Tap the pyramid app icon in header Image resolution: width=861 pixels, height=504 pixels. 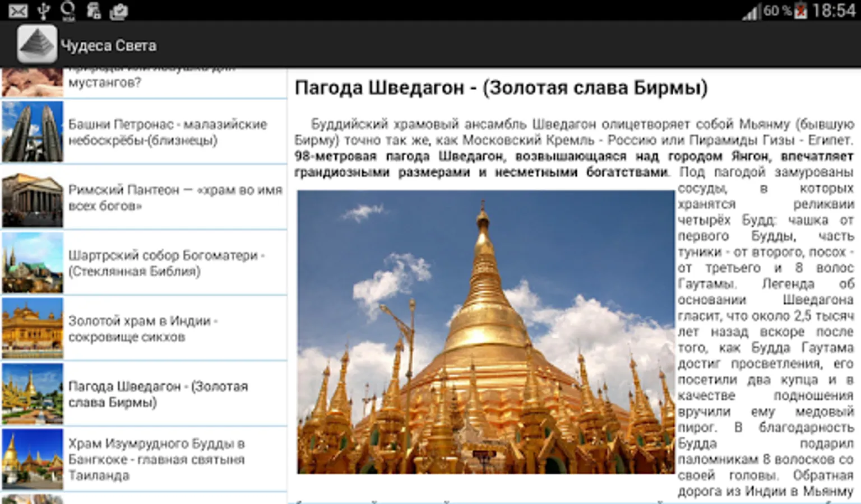point(37,44)
